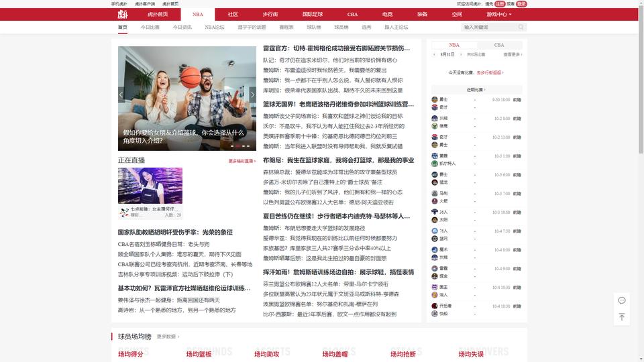644x362 pixels.
Task: Select first carousel indicator dot
Action: 233,146
